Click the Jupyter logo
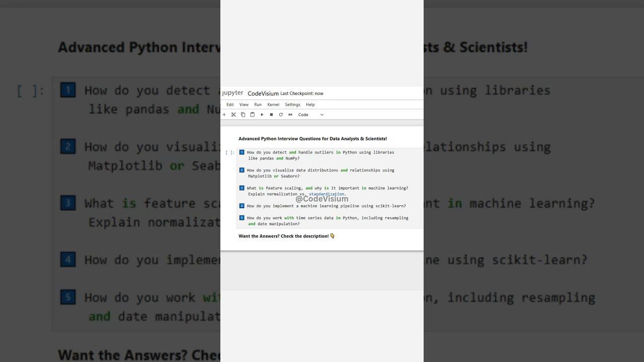The height and width of the screenshot is (362, 644). click(232, 93)
